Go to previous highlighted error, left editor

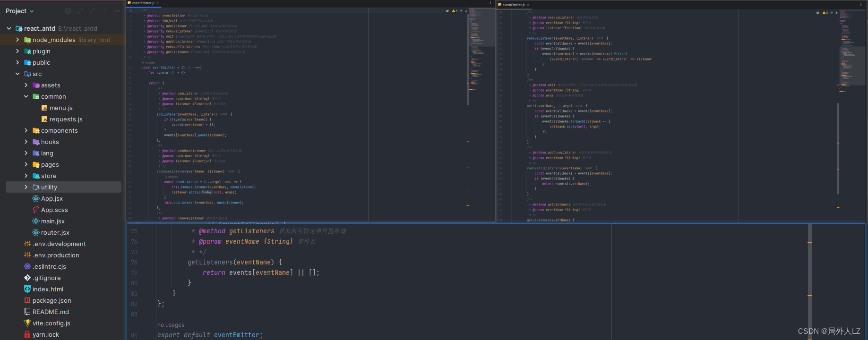pos(461,11)
